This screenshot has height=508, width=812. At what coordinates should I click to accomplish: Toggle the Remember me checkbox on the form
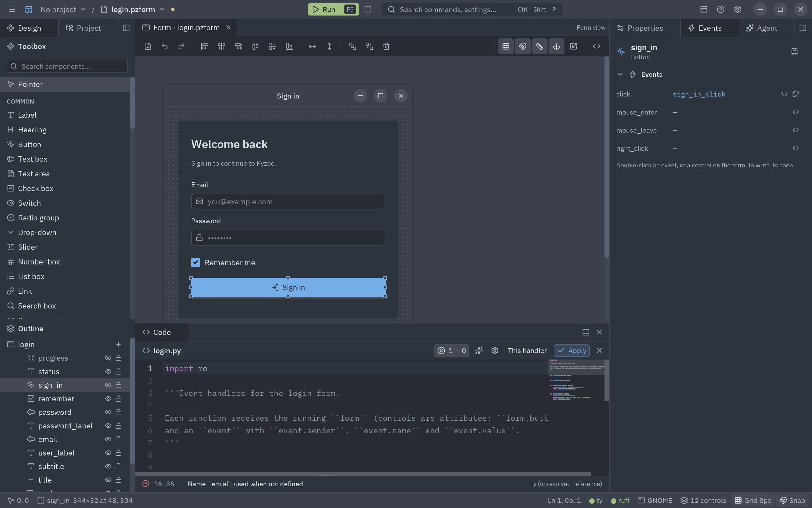coord(196,262)
